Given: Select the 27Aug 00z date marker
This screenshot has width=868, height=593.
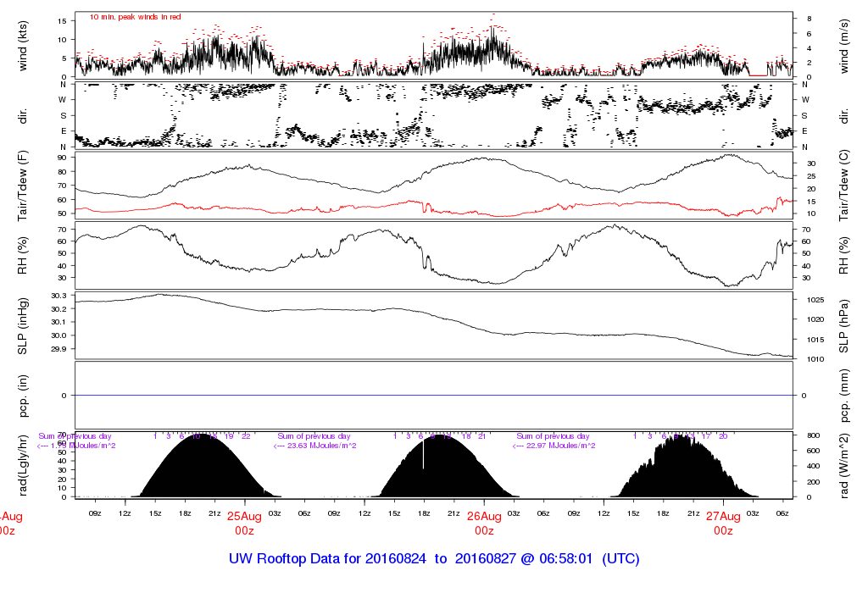Looking at the screenshot, I should tap(723, 523).
